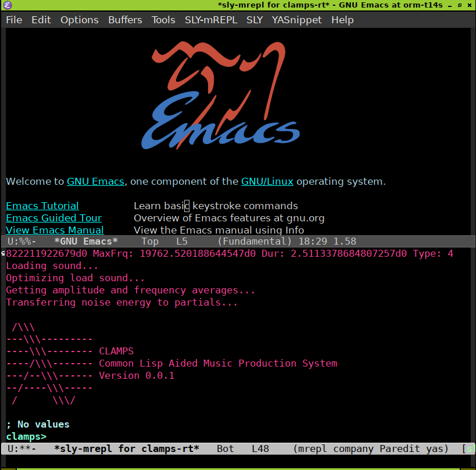Viewport: 476px width, 470px height.
Task: Click the *sly-mrepl for clamps-rt* buffer name in the mode line
Action: 127,449
